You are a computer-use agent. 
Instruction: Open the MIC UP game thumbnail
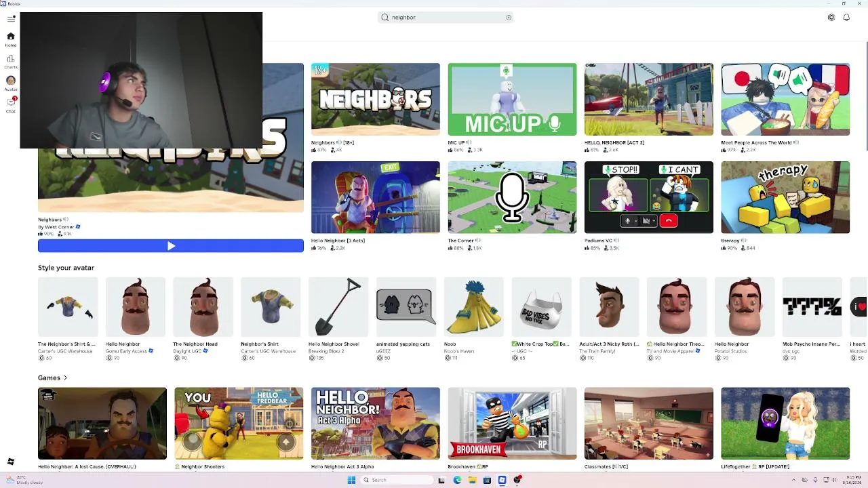pyautogui.click(x=512, y=99)
